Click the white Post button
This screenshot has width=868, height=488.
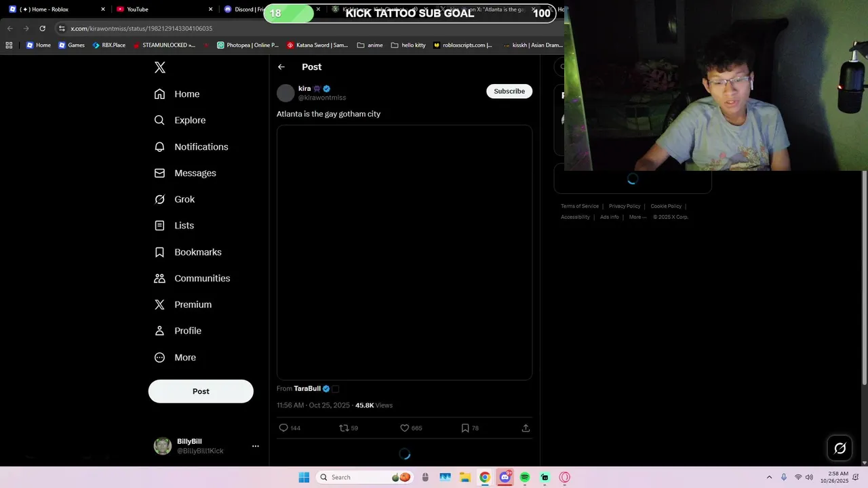click(201, 391)
